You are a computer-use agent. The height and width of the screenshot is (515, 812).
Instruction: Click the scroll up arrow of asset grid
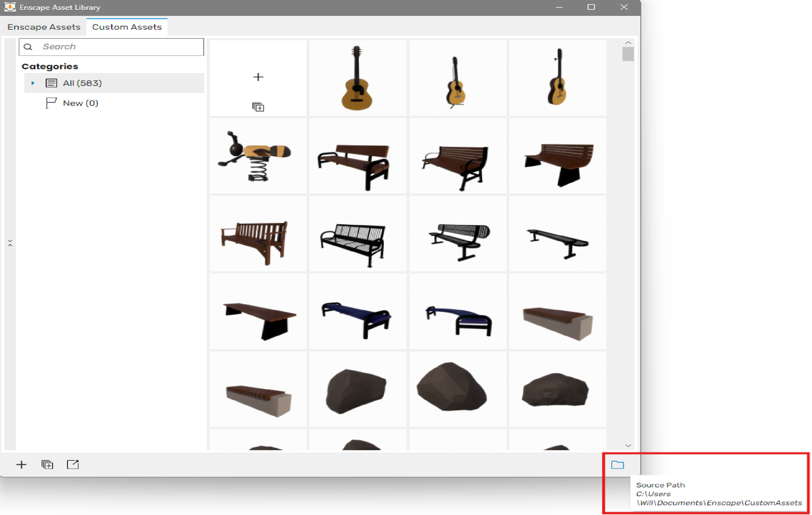628,43
